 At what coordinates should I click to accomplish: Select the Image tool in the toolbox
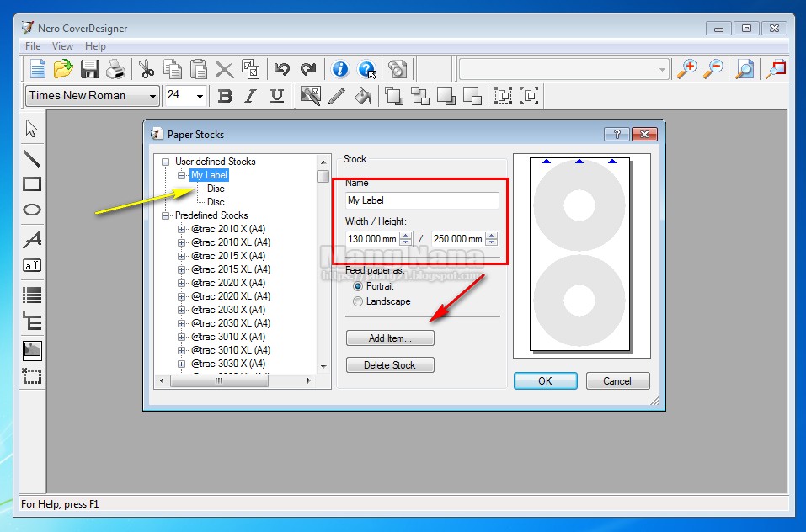pyautogui.click(x=30, y=349)
